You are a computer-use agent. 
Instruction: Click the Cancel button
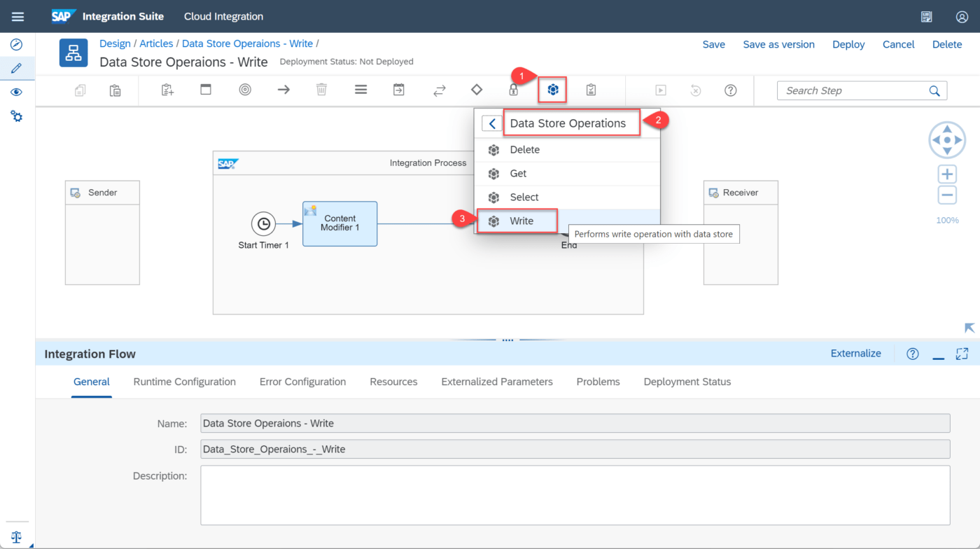899,44
